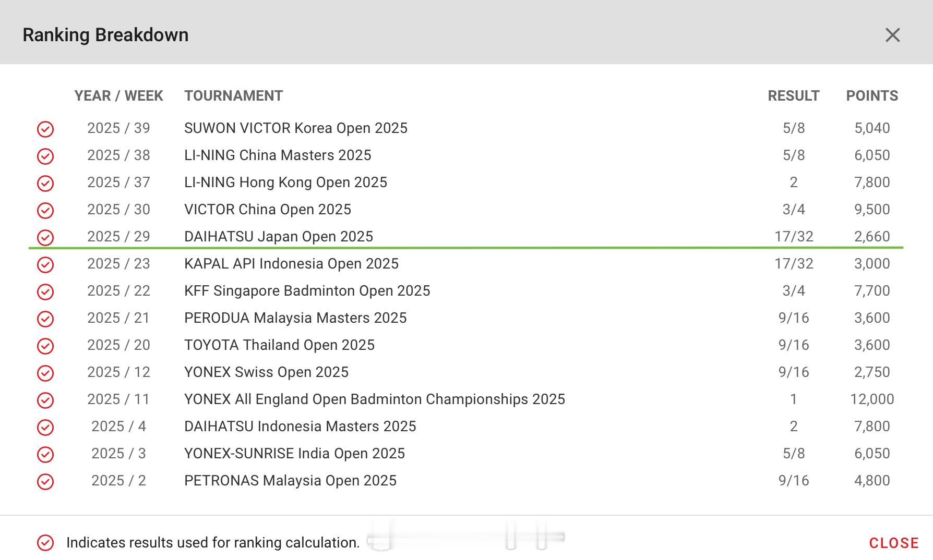Select 'KFF Singapore Badminton Open 2025' tournament name
This screenshot has height=560, width=933.
click(307, 291)
